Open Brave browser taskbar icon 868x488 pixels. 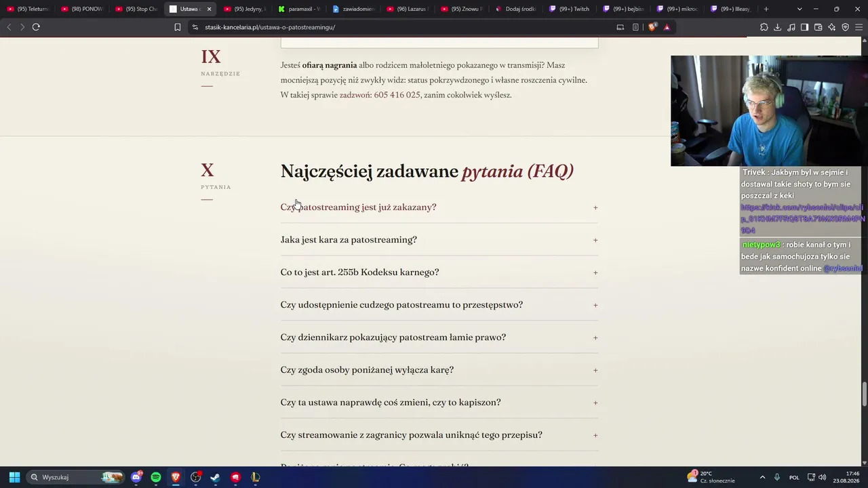176,477
